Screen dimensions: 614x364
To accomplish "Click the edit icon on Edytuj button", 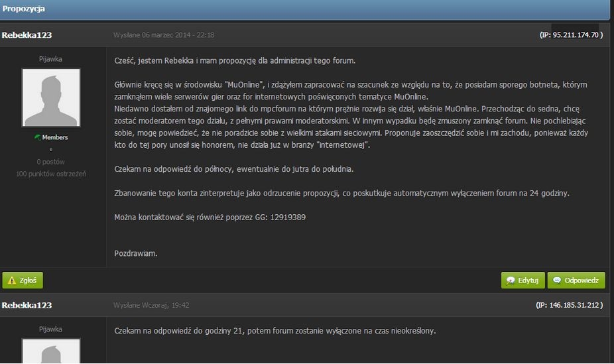I will tap(511, 280).
